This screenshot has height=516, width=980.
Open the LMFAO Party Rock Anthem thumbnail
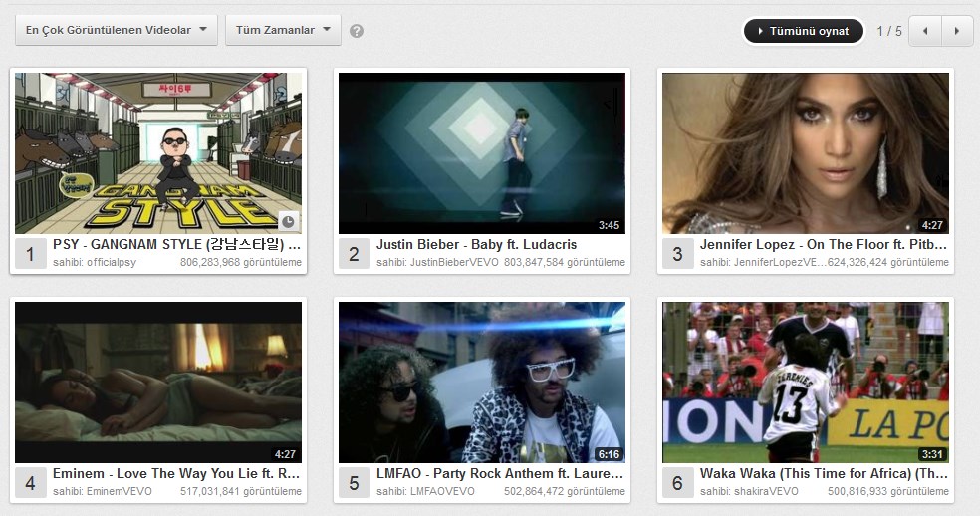click(x=482, y=383)
